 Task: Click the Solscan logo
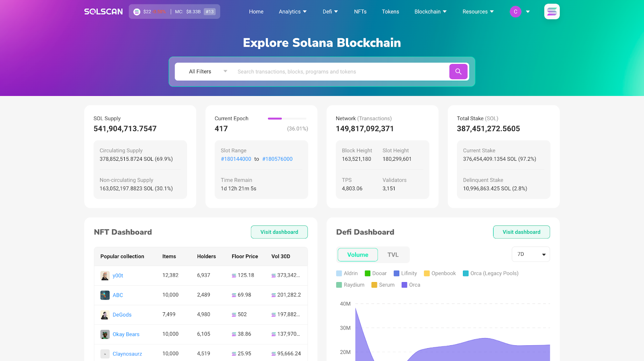pyautogui.click(x=103, y=12)
